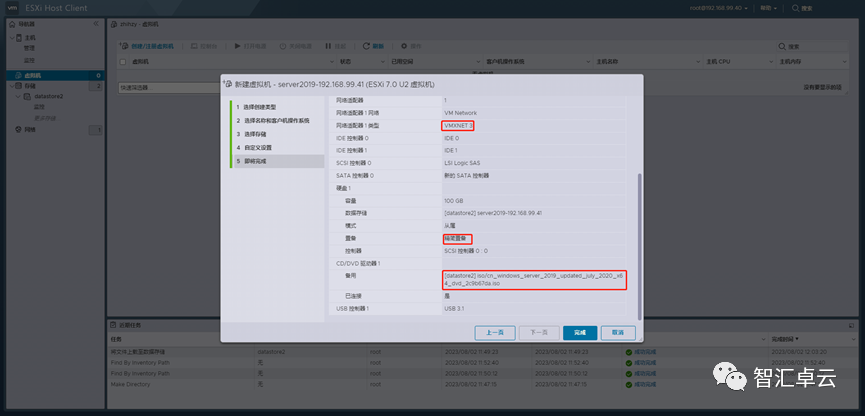Click the storage (存储) icon in navigator
Image resolution: width=865 pixels, height=416 pixels.
coord(19,86)
